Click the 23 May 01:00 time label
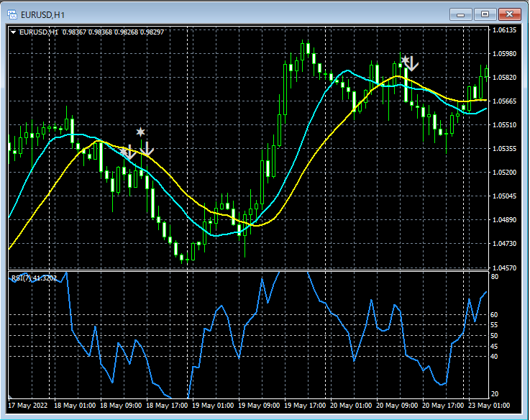530x420 pixels. click(x=489, y=405)
